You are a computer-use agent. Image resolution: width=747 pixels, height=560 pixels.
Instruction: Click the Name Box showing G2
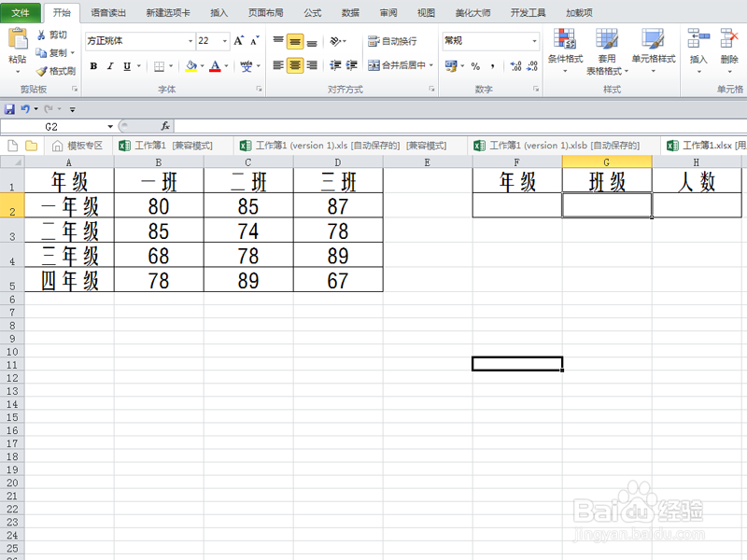(51, 127)
